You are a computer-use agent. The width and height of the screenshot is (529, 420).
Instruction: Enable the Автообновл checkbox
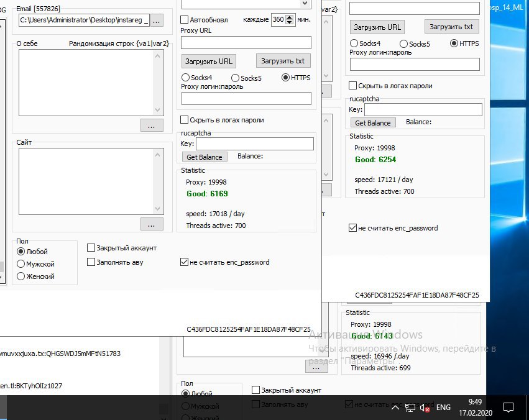coord(185,20)
